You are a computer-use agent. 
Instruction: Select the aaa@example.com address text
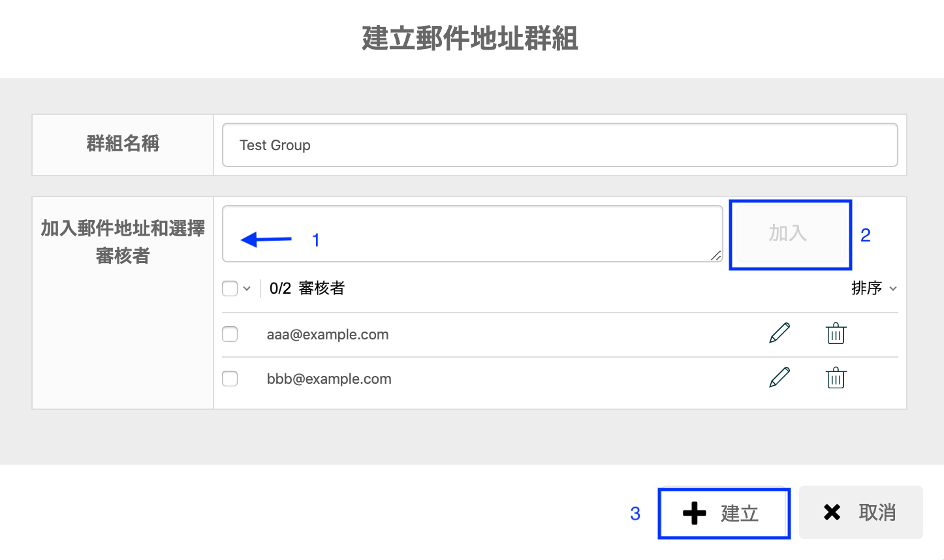[328, 334]
